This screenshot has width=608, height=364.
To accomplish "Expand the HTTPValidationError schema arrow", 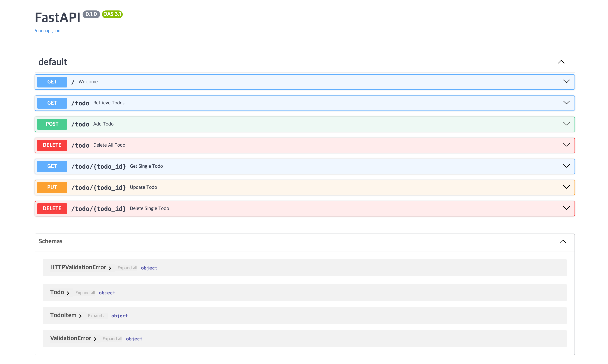I will tap(110, 268).
